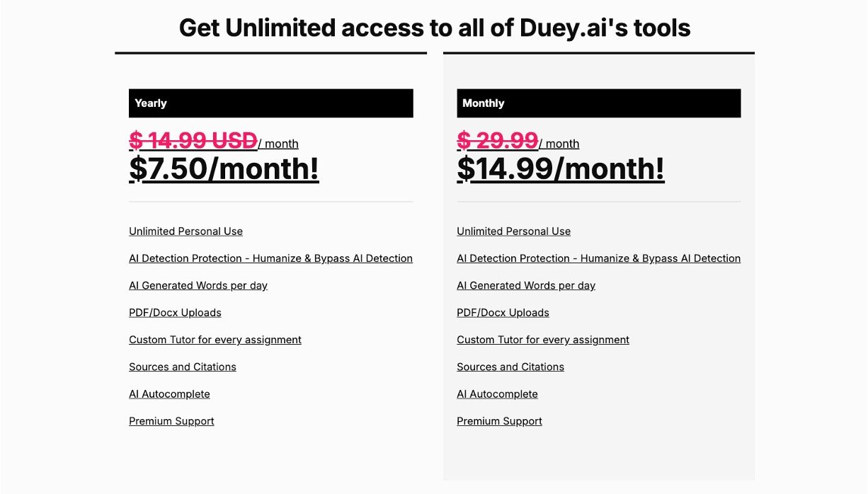Screen dimensions: 868x494
Task: Click Premium Support in Monthly plan
Action: click(x=499, y=421)
